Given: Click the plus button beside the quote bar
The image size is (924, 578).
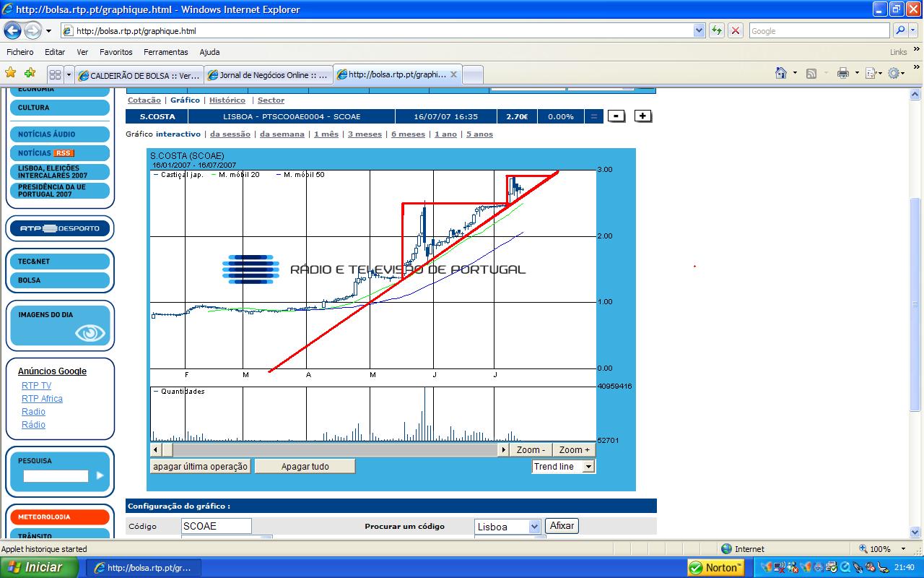Looking at the screenshot, I should [x=643, y=116].
